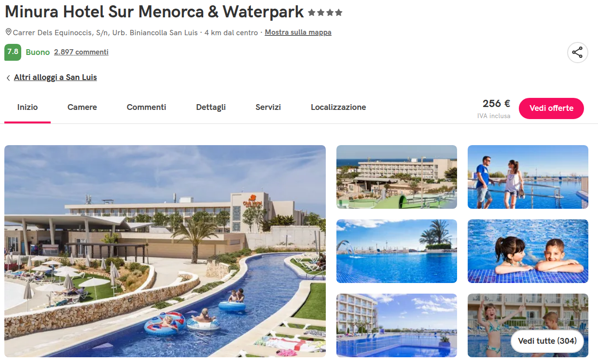Open the hotel building exterior thumbnail
598x364 pixels.
(397, 177)
